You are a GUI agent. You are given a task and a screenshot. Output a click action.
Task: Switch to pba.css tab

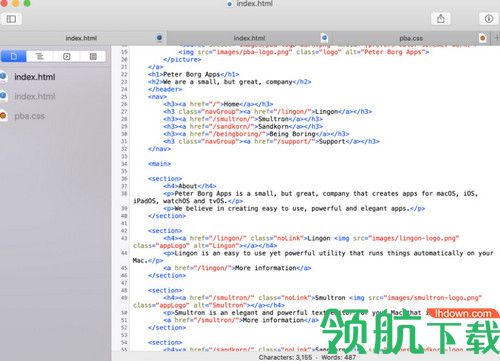[x=411, y=38]
